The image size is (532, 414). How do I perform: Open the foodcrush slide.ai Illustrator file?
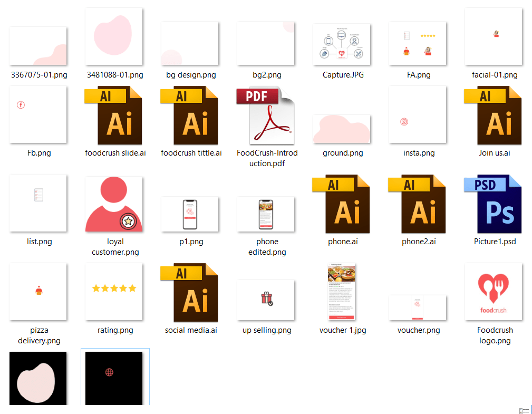pyautogui.click(x=113, y=115)
